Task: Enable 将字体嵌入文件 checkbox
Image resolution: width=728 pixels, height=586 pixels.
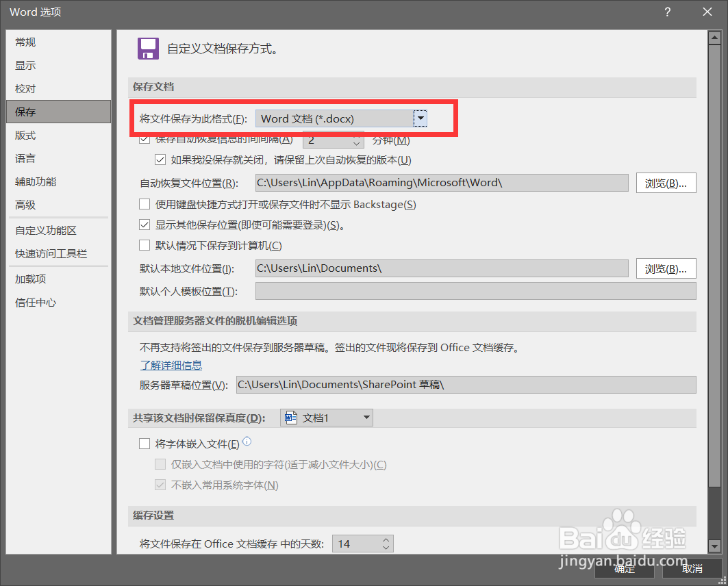Action: (x=145, y=444)
